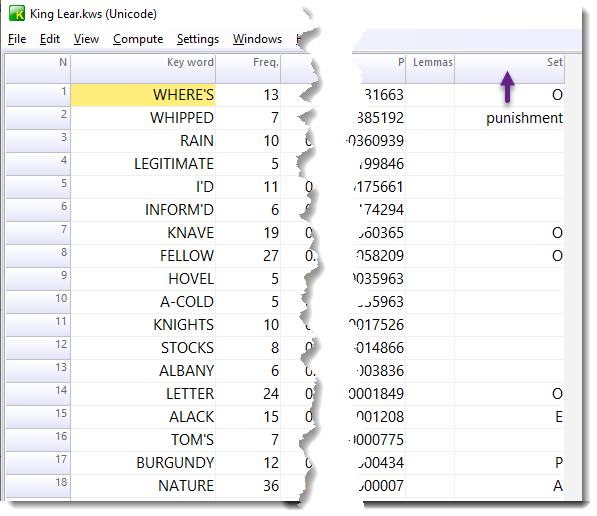Select the key word KNAVE
The image size is (597, 516).
click(143, 233)
